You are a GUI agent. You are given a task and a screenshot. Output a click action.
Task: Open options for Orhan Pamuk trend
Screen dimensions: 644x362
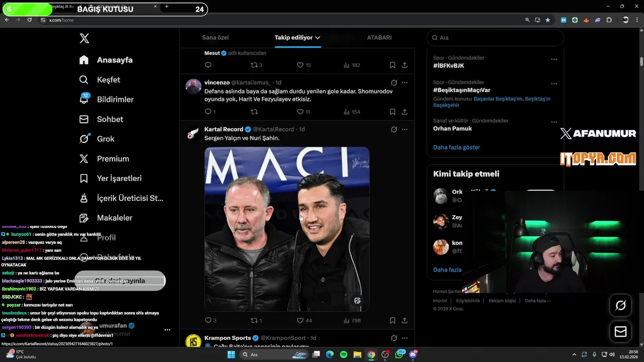[x=554, y=122]
